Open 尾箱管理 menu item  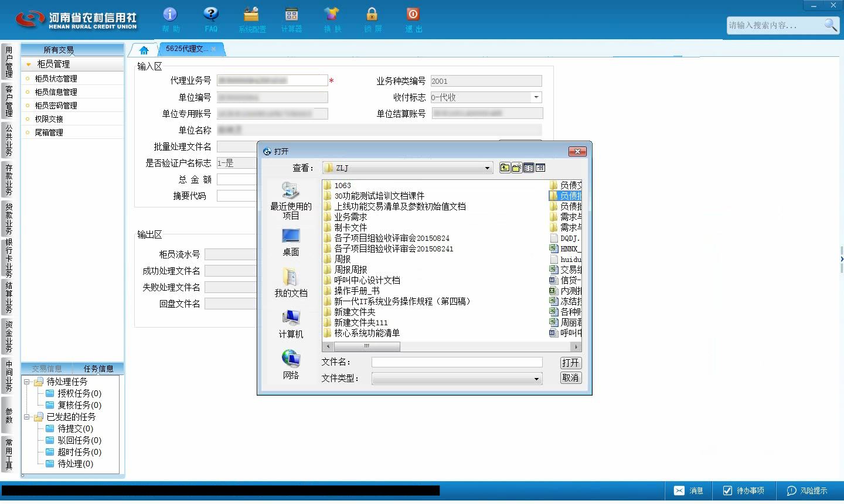point(49,132)
